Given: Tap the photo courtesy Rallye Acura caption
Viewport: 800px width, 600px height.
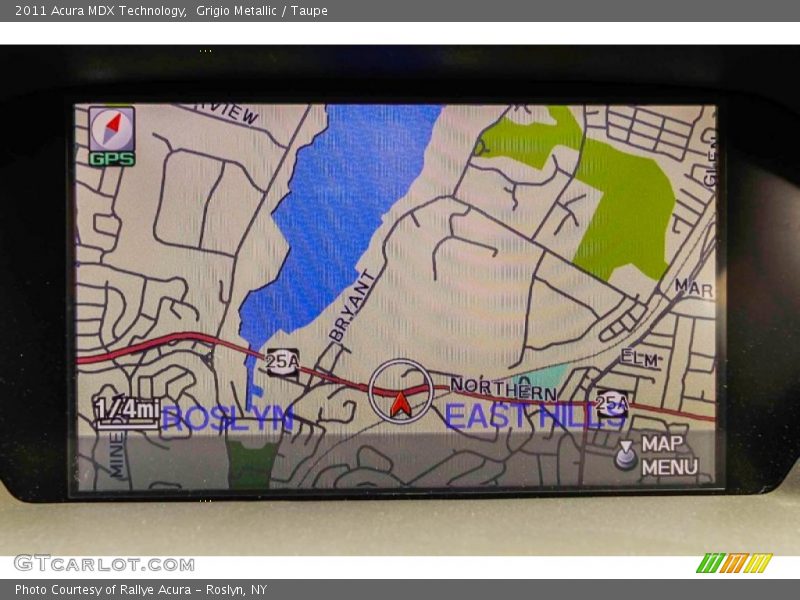Looking at the screenshot, I should pyautogui.click(x=141, y=590).
